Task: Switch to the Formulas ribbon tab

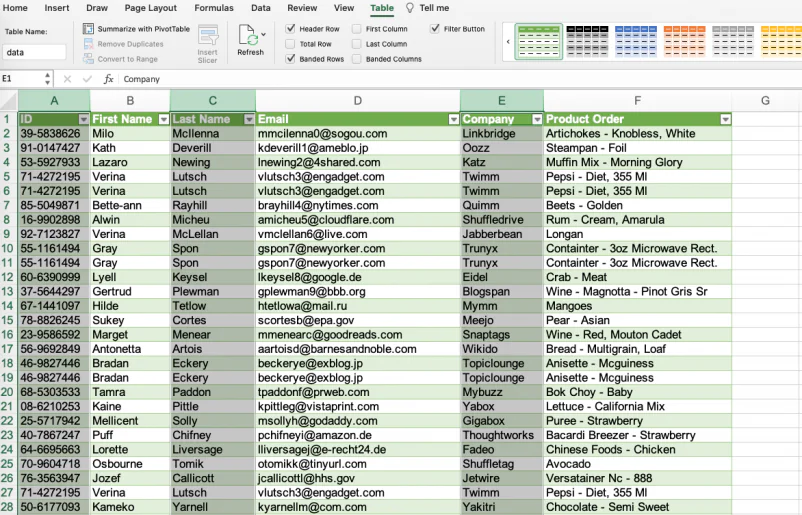Action: 214,8
